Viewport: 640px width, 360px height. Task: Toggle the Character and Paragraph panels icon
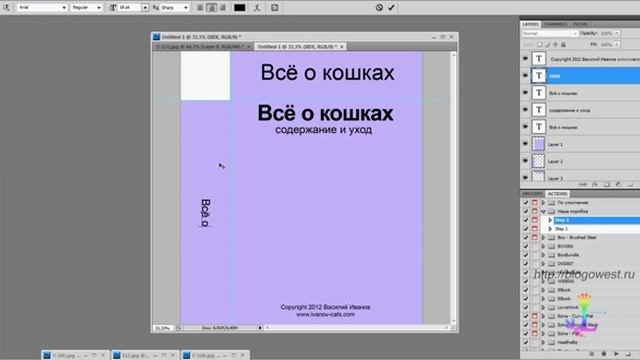(x=275, y=7)
